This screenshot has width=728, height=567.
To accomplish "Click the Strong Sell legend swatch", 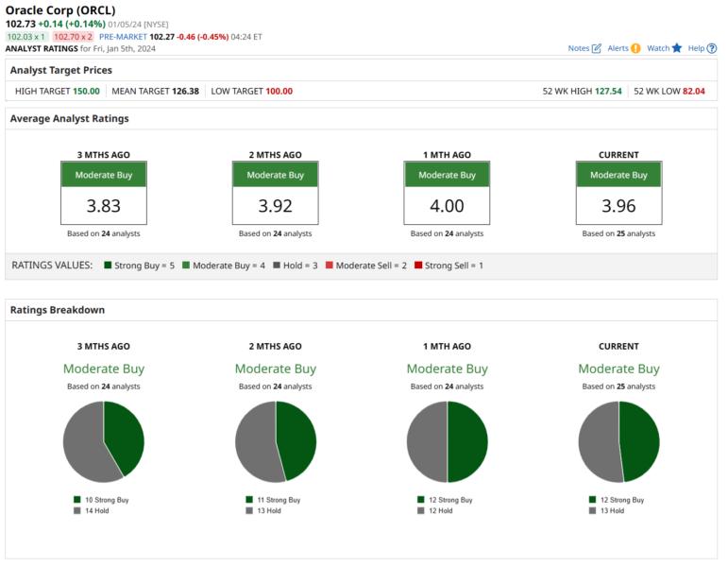I will pos(418,266).
